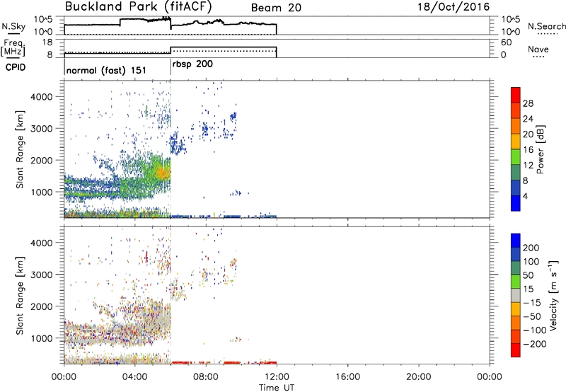The height and width of the screenshot is (392, 566).
Task: Click the 'Buckland Park (fitACF)' title
Action: (138, 7)
